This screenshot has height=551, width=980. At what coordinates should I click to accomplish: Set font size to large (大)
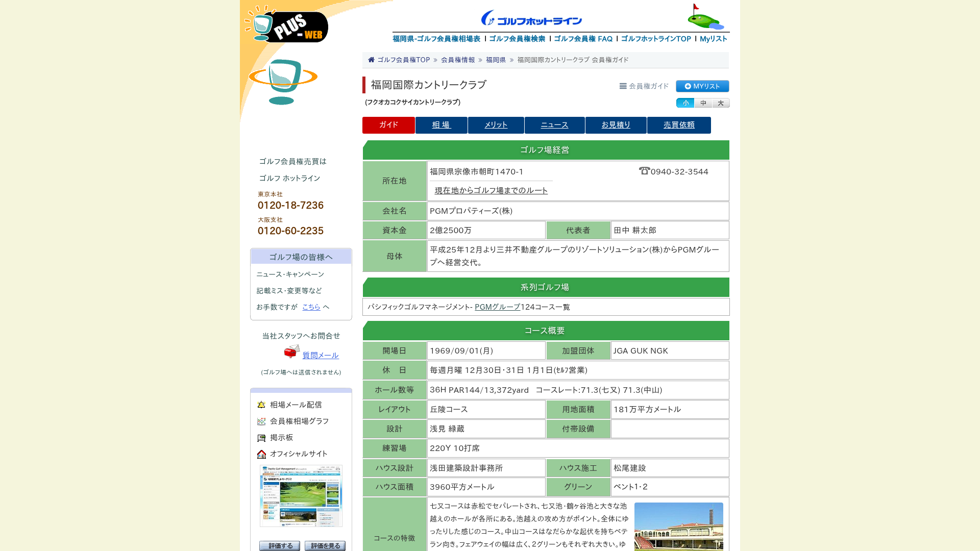pyautogui.click(x=721, y=103)
